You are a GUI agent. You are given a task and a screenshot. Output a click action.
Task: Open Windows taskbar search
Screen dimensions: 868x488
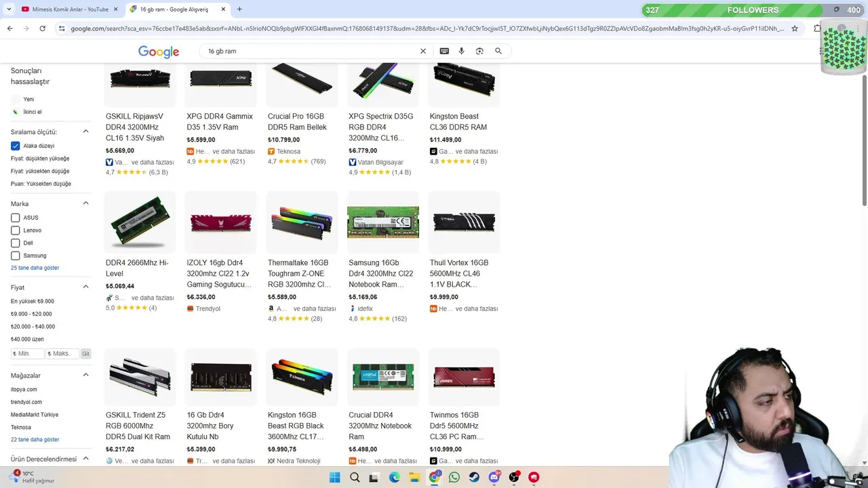coord(355,477)
